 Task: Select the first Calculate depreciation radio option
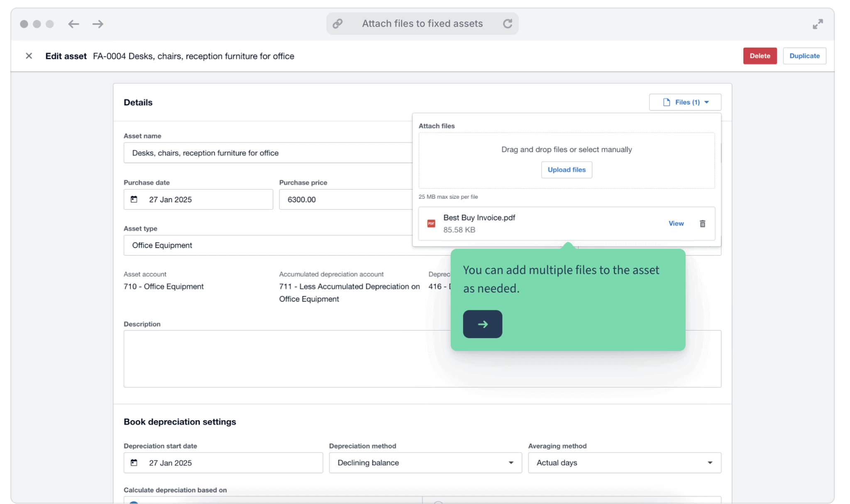[x=134, y=502]
